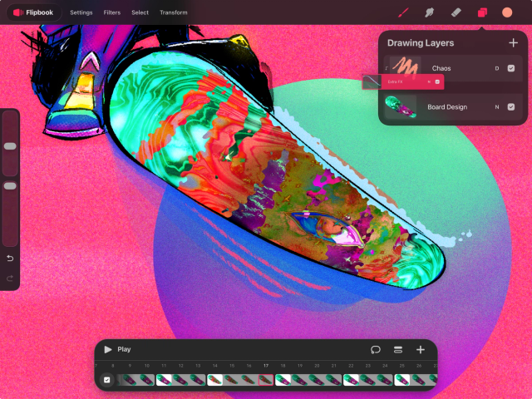Toggle the loop playback icon
The width and height of the screenshot is (532, 399).
376,349
